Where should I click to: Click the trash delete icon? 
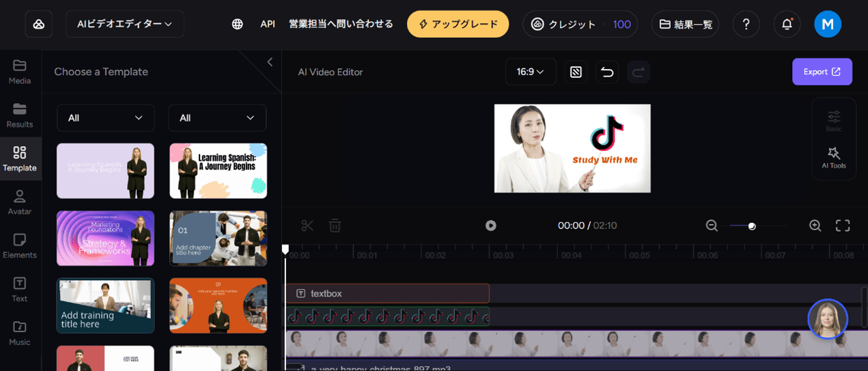pos(335,225)
